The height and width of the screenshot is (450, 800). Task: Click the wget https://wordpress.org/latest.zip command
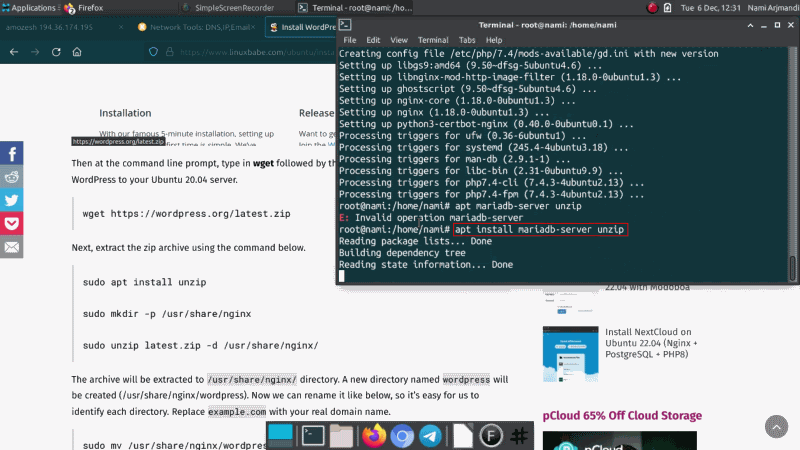[186, 214]
